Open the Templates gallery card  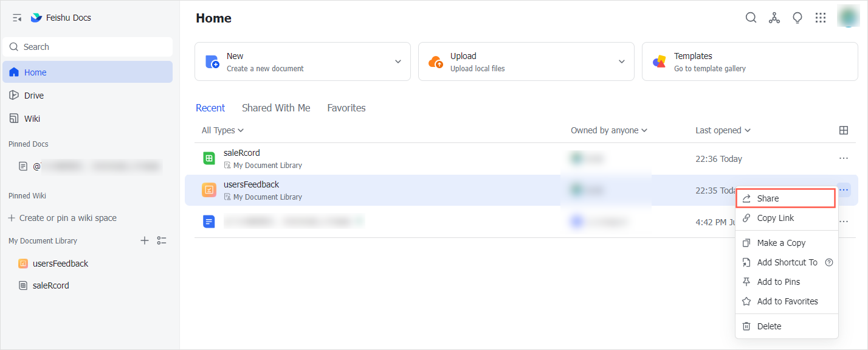750,61
